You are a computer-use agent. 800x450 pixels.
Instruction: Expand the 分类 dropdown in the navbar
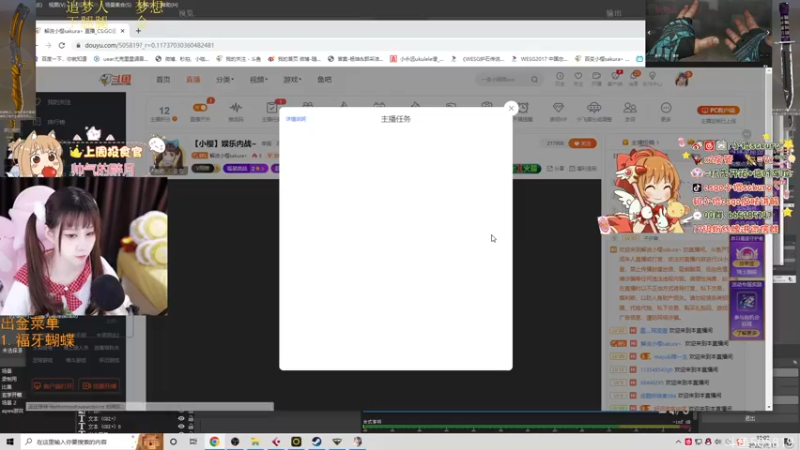tap(224, 80)
